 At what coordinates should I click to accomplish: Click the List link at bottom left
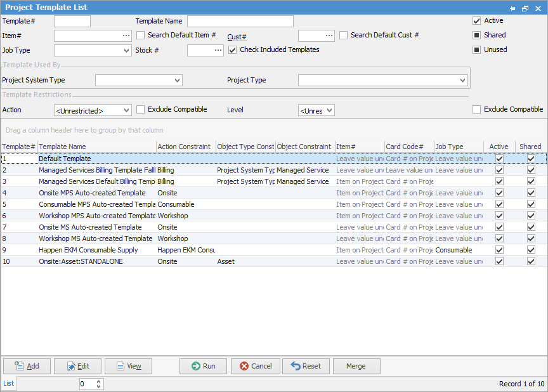8,383
